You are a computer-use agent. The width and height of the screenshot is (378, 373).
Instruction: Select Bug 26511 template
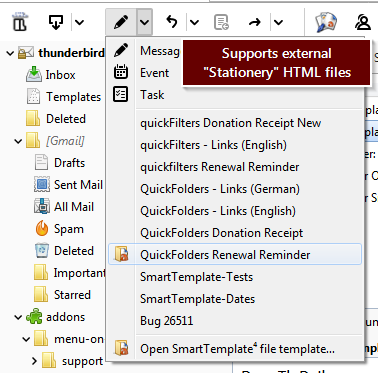click(x=166, y=321)
